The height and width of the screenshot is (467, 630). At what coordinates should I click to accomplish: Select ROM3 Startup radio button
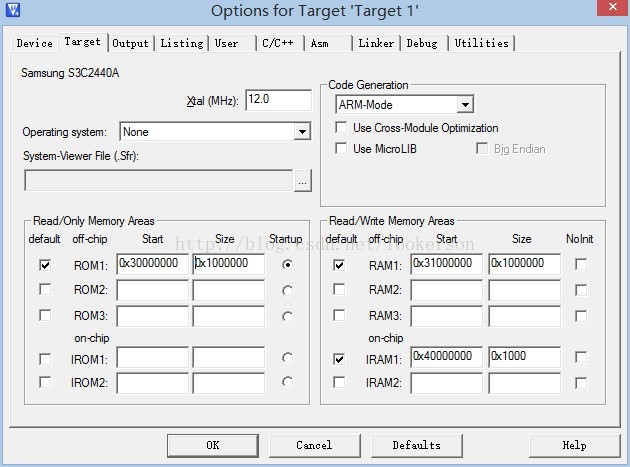pyautogui.click(x=287, y=317)
